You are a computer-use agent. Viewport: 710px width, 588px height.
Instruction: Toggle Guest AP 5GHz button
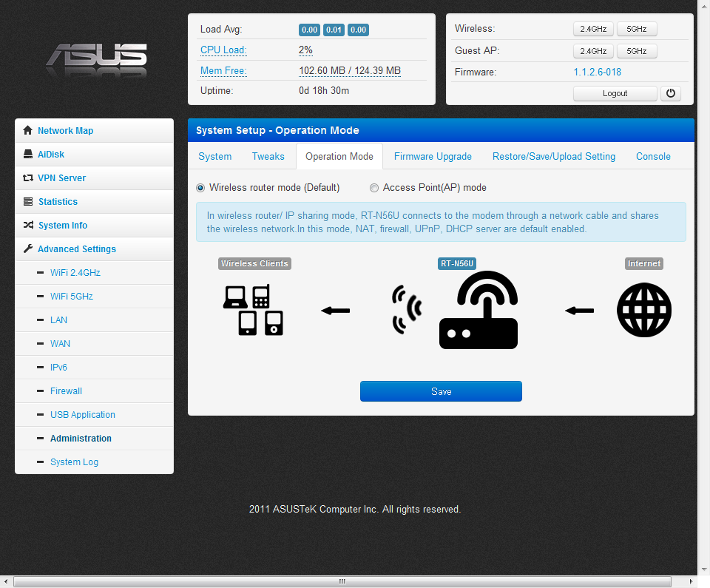point(636,51)
